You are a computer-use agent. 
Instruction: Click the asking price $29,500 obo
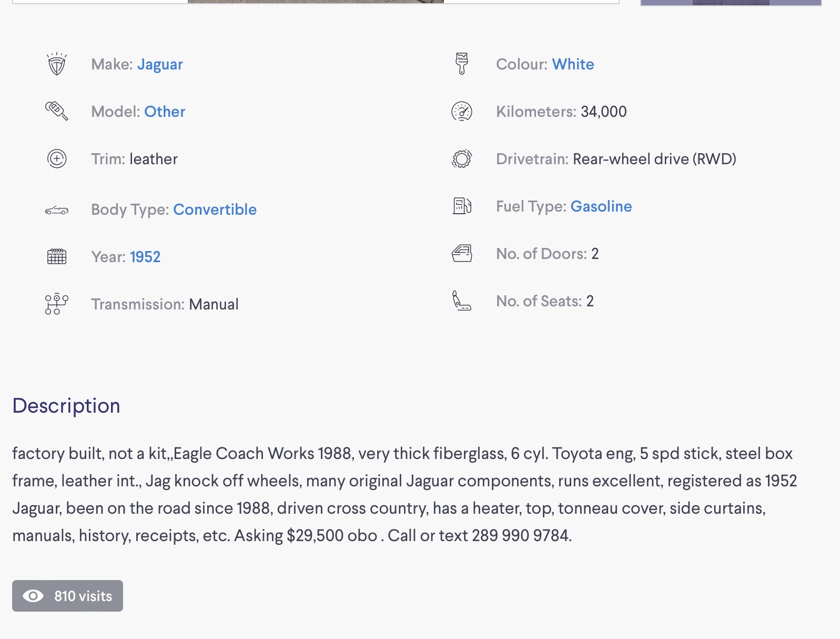pyautogui.click(x=332, y=535)
